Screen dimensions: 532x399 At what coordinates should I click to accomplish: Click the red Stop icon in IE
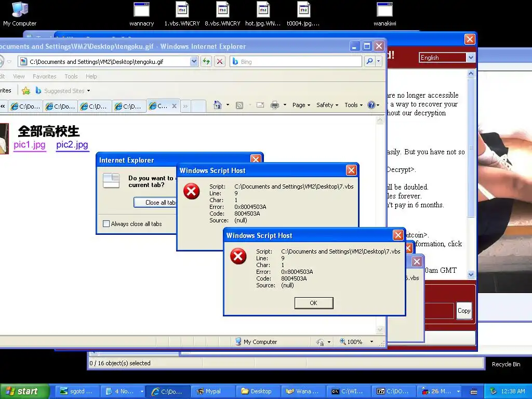click(x=220, y=61)
